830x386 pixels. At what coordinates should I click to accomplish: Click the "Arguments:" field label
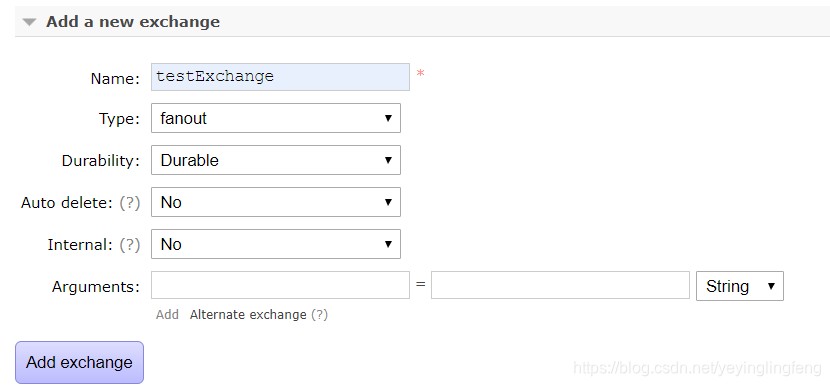[x=96, y=287]
